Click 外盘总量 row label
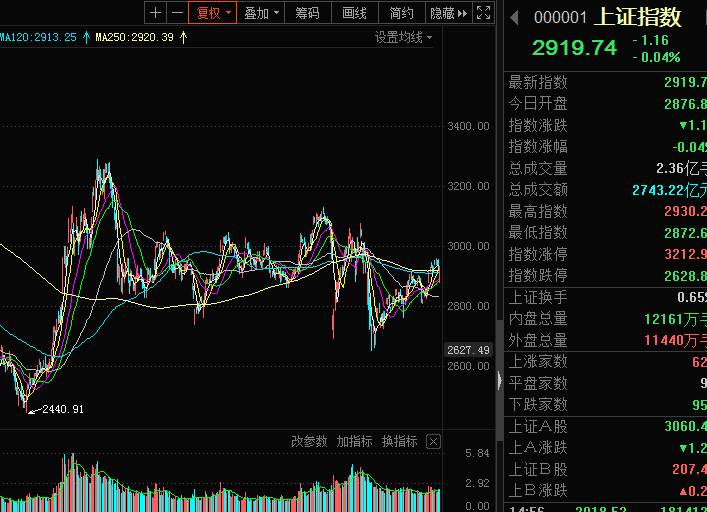707x512 pixels. click(x=538, y=340)
